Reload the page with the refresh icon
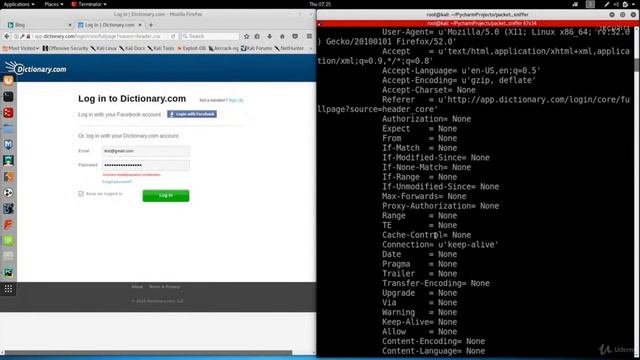 coord(173,36)
